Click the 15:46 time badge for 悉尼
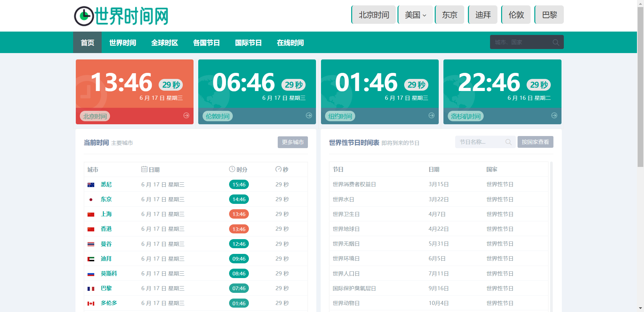Viewport: 644px width, 312px height. click(x=239, y=185)
